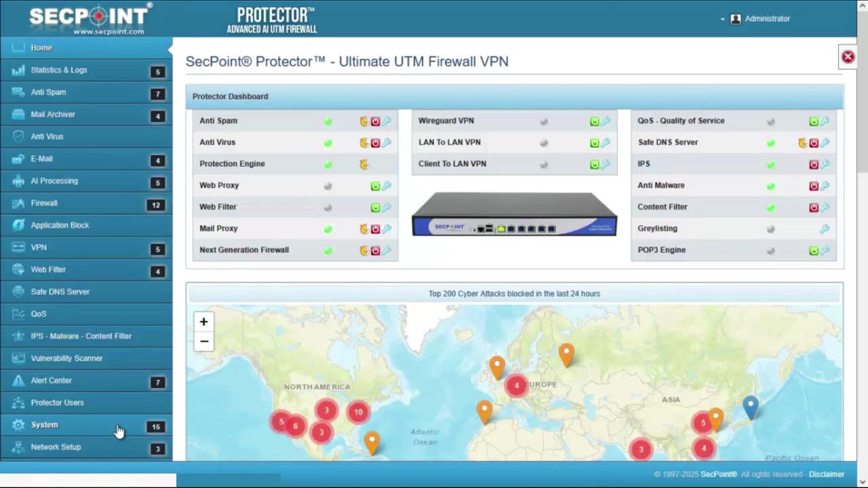Open Wireguard VPN settings wrench
Screen dimensions: 868x488
(x=606, y=121)
